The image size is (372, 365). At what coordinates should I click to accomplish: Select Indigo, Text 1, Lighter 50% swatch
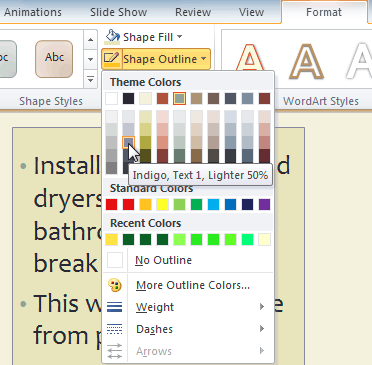129,142
